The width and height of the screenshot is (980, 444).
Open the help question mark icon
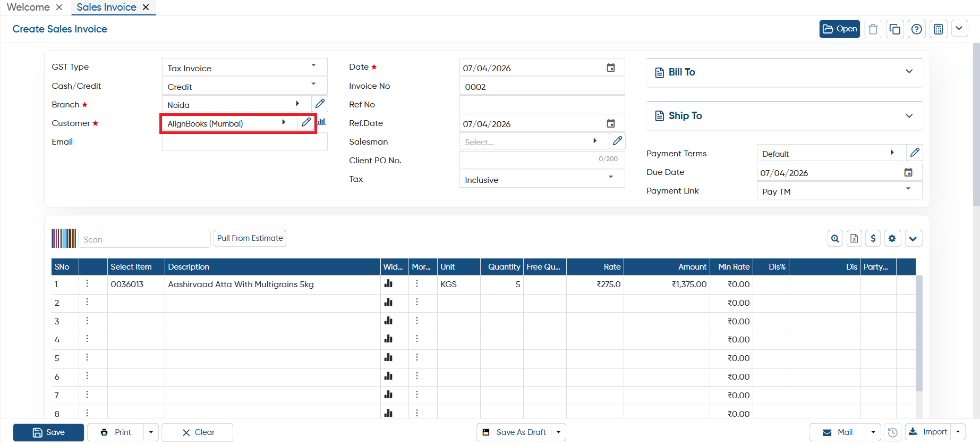coord(917,29)
